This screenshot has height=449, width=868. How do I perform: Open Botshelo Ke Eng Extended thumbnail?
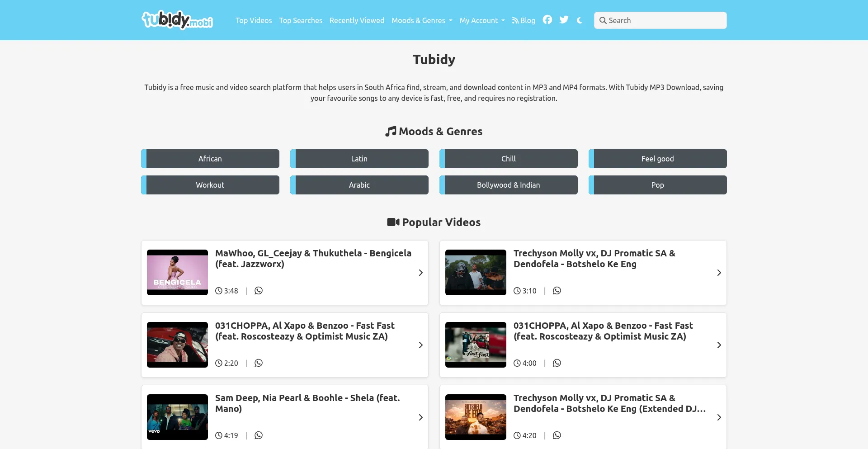[476, 417]
